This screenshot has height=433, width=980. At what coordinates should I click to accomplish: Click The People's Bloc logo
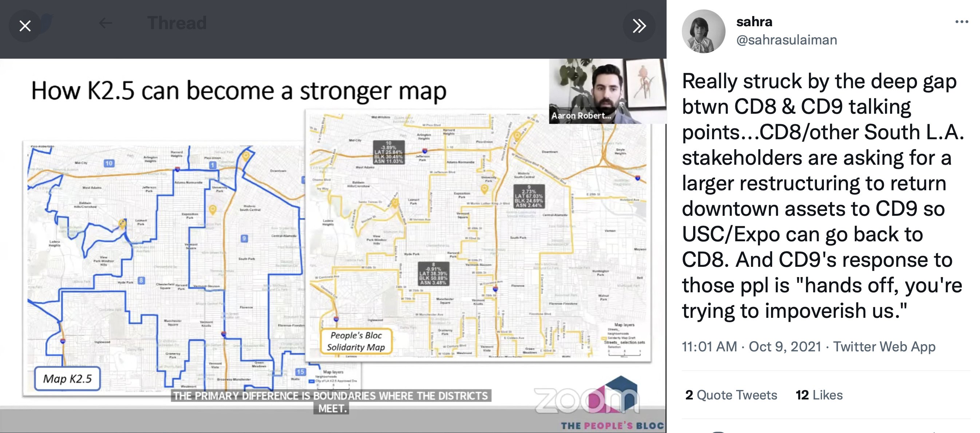612,425
